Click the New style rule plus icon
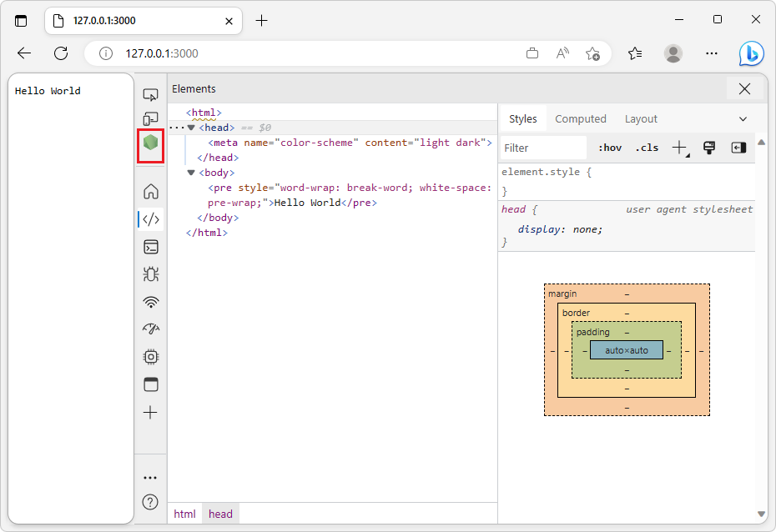 [x=679, y=148]
